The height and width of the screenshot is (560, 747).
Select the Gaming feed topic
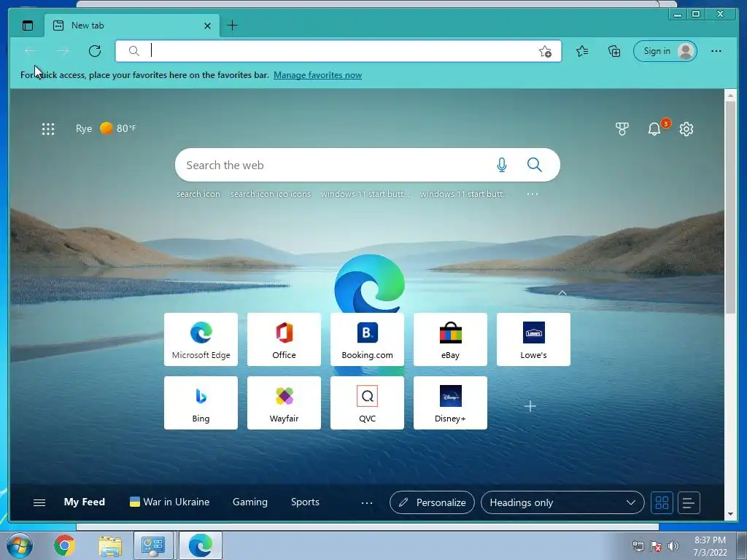(250, 502)
